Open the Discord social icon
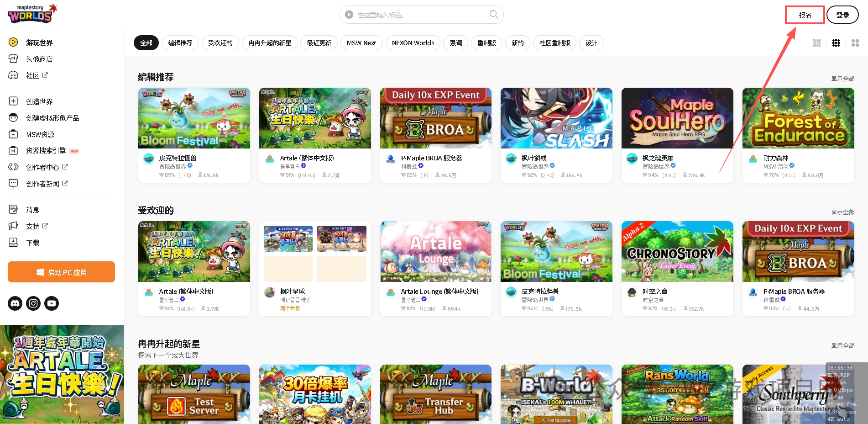 (x=15, y=303)
